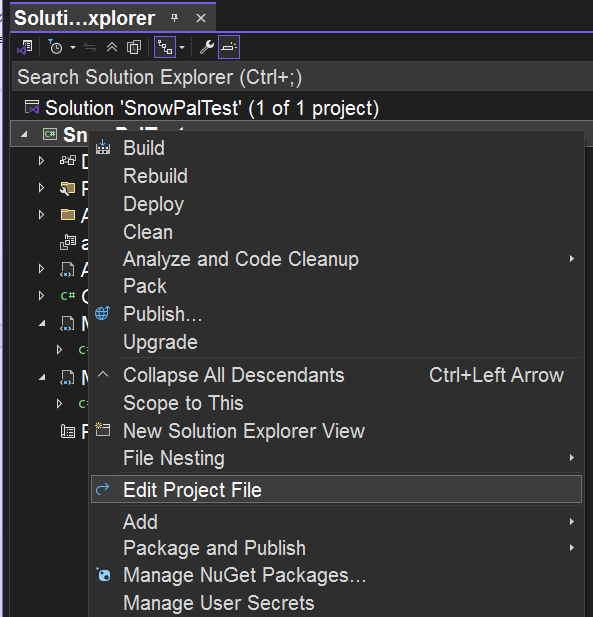Select the Solution Explorer tab title
The image size is (593, 617).
85,18
